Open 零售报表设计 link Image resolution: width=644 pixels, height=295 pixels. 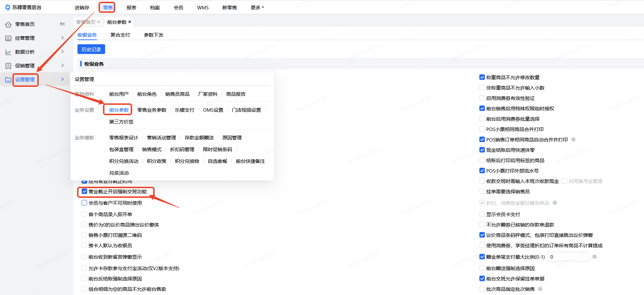point(124,138)
